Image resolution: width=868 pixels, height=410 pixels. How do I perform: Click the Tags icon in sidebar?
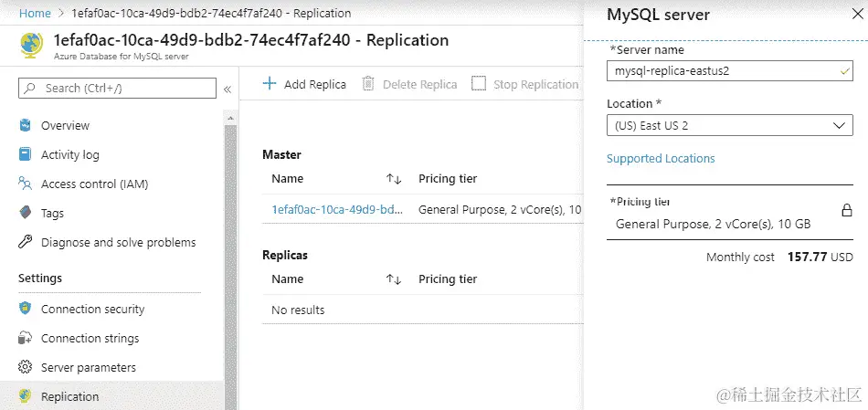coord(25,213)
